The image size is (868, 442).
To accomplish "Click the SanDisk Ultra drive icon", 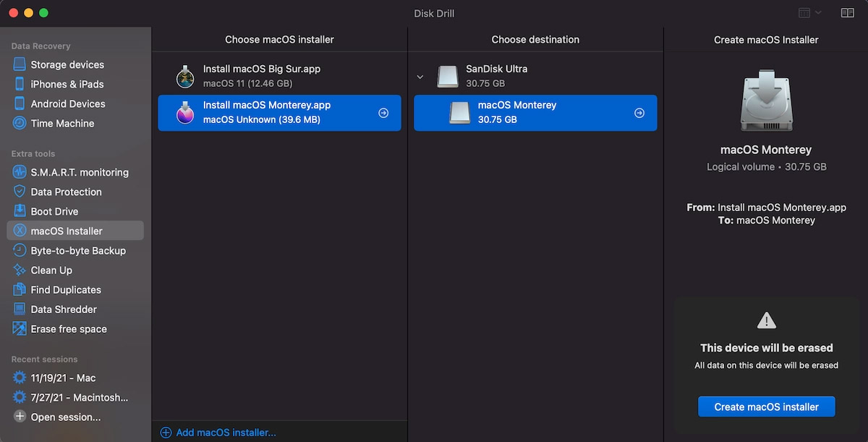I will [448, 76].
